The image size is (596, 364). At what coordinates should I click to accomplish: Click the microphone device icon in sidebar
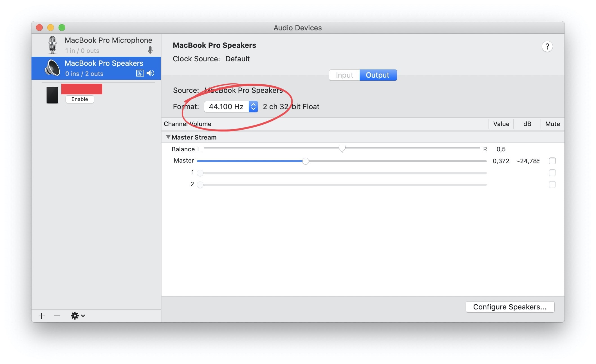click(x=52, y=45)
